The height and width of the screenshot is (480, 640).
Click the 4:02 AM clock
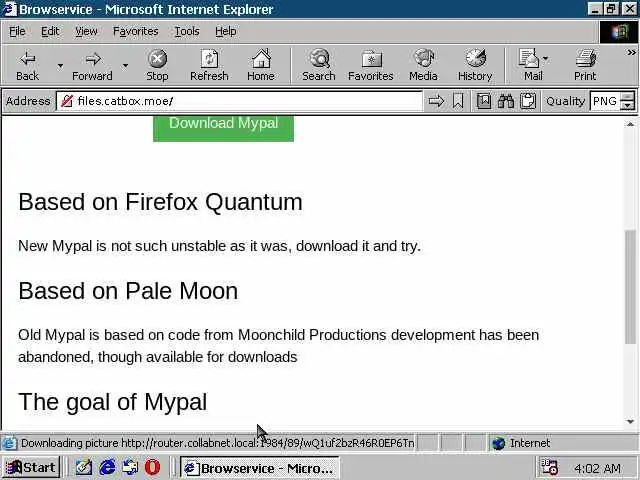tap(597, 468)
